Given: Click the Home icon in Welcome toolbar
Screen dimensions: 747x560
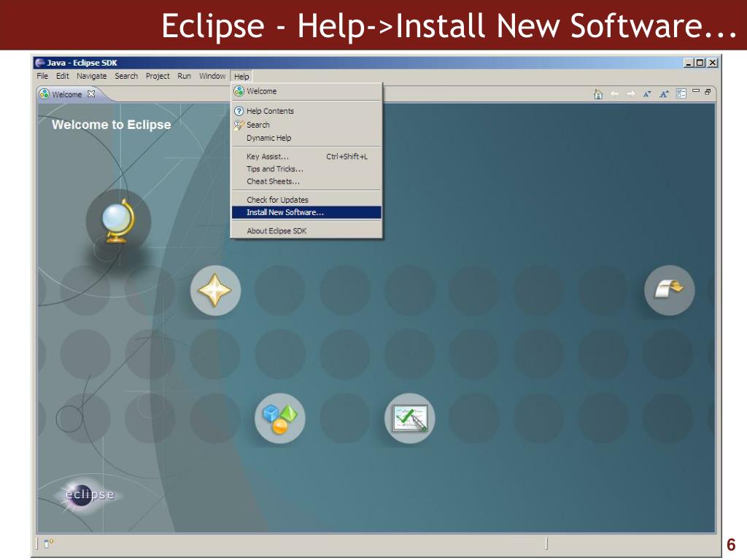Looking at the screenshot, I should point(598,94).
